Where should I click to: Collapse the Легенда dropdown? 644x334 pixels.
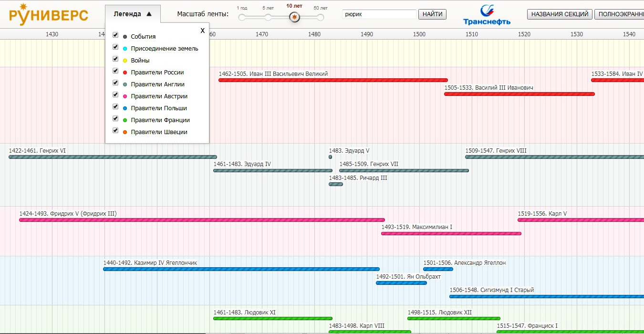point(133,14)
